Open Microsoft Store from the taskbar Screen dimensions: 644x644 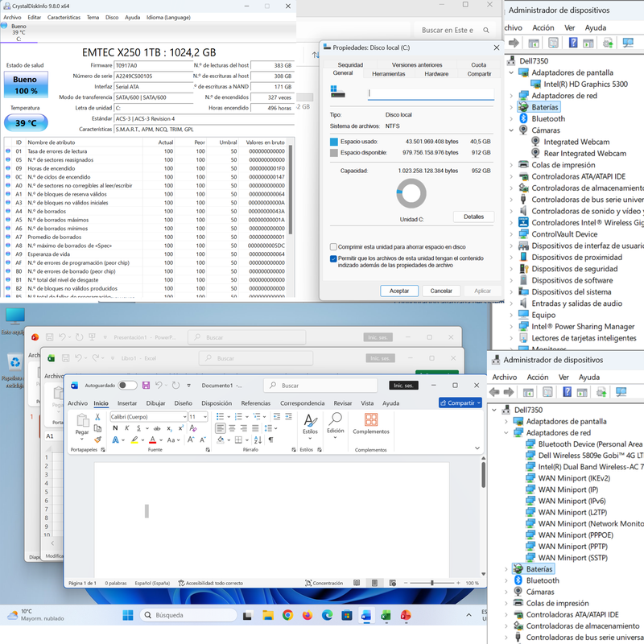(x=347, y=615)
